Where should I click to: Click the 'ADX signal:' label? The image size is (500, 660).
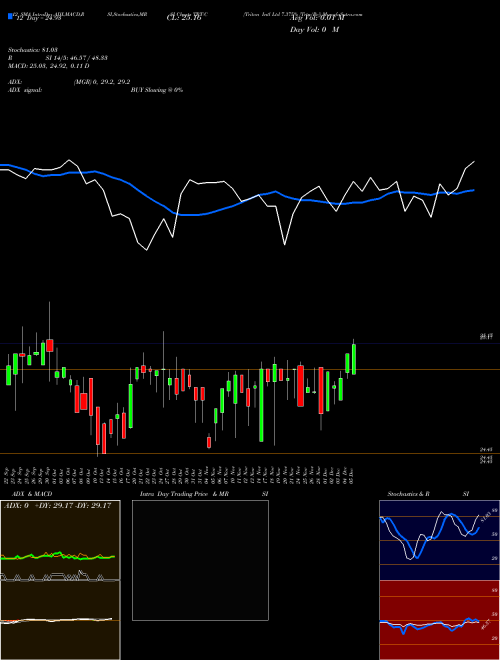(x=25, y=90)
